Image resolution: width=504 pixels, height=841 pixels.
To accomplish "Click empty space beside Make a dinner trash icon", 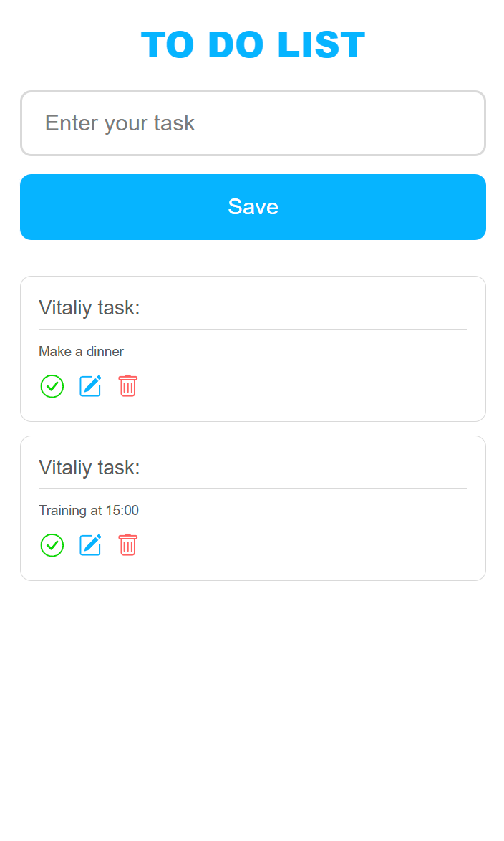I will point(306,386).
